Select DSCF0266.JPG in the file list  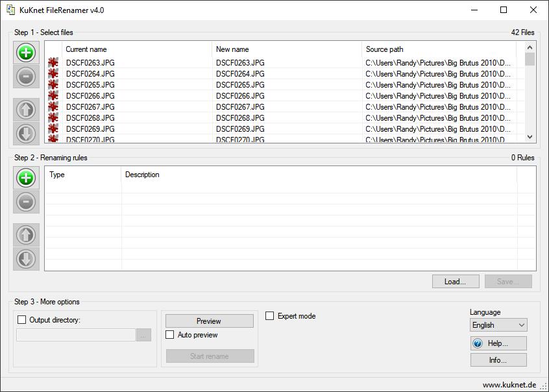click(280, 95)
